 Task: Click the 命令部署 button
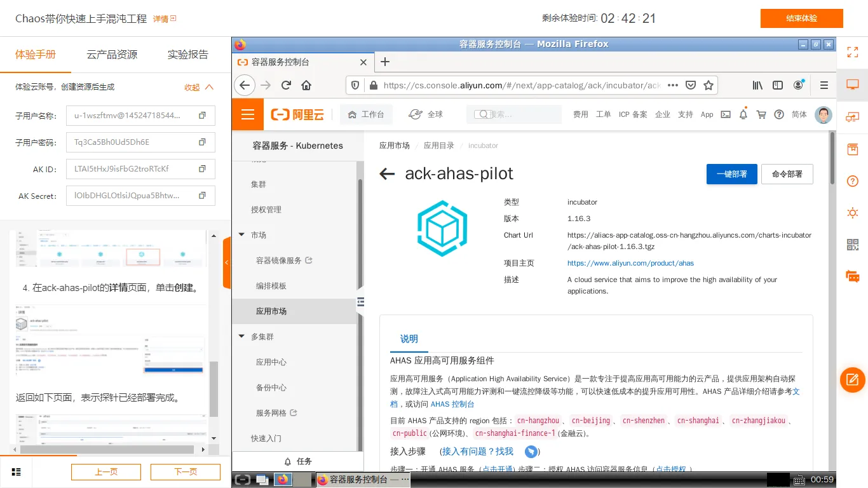point(787,174)
